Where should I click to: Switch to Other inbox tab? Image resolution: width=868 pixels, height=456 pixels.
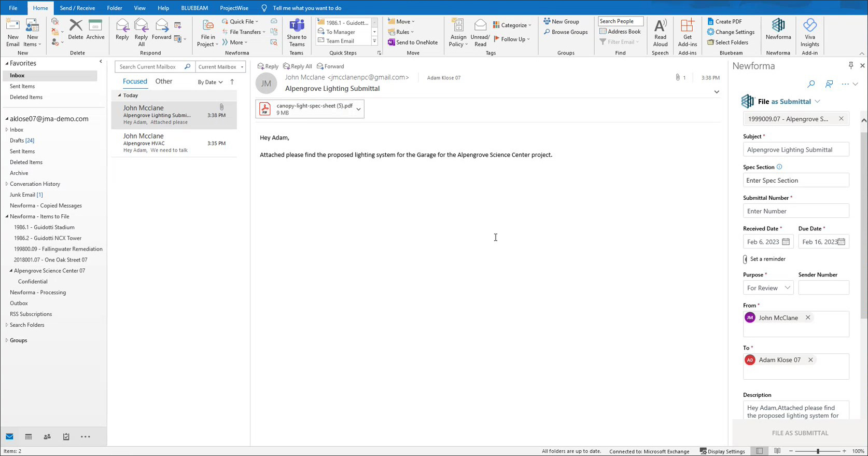coord(164,81)
